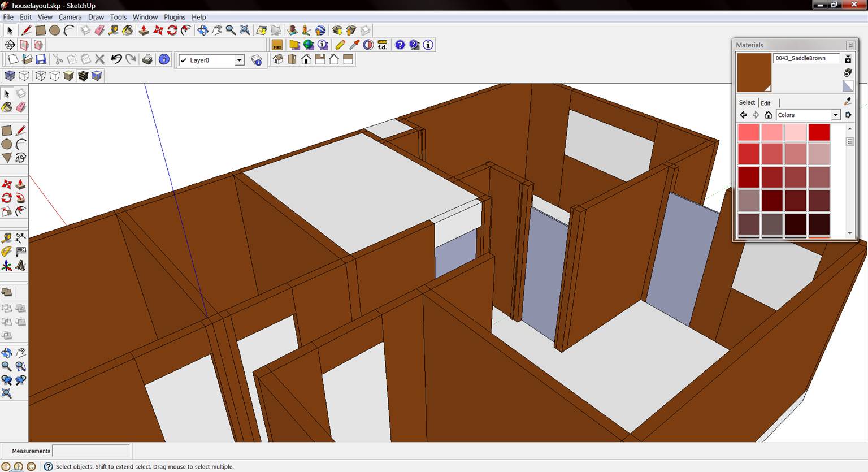
Task: Open the Layer0 layer dropdown
Action: pos(239,60)
